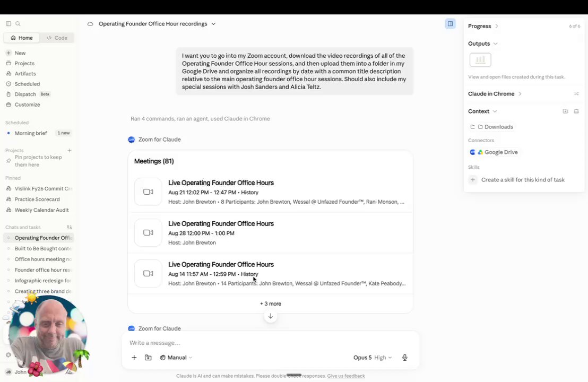Toggle the left sidebar panel icon
588x382 pixels.
pos(8,24)
